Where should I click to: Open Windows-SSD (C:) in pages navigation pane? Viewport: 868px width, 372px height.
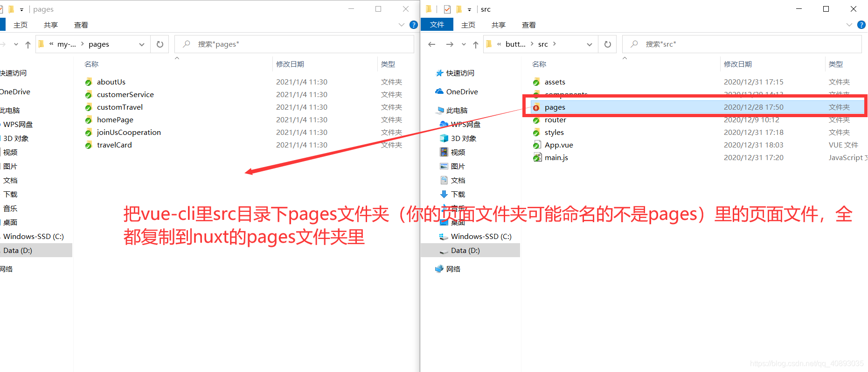pyautogui.click(x=33, y=236)
